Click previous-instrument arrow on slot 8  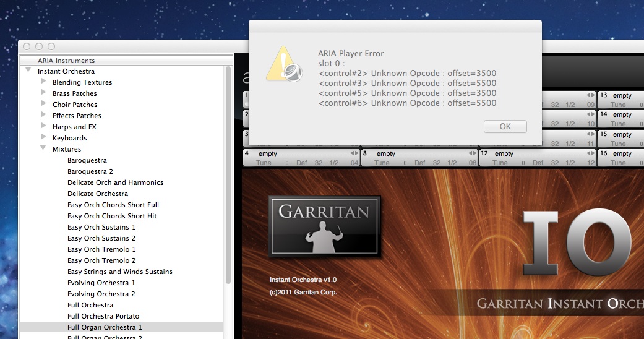(x=470, y=153)
